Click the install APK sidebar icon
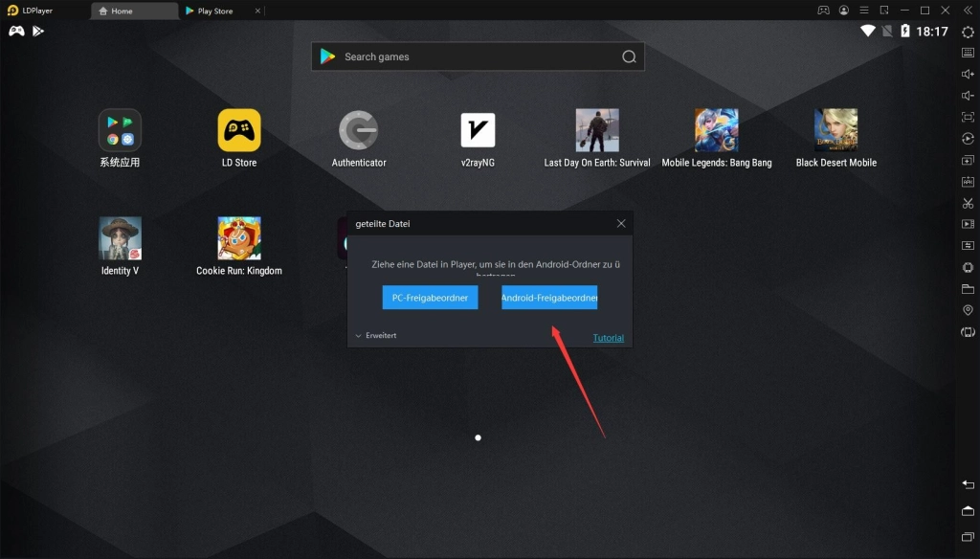The image size is (980, 559). 968,182
